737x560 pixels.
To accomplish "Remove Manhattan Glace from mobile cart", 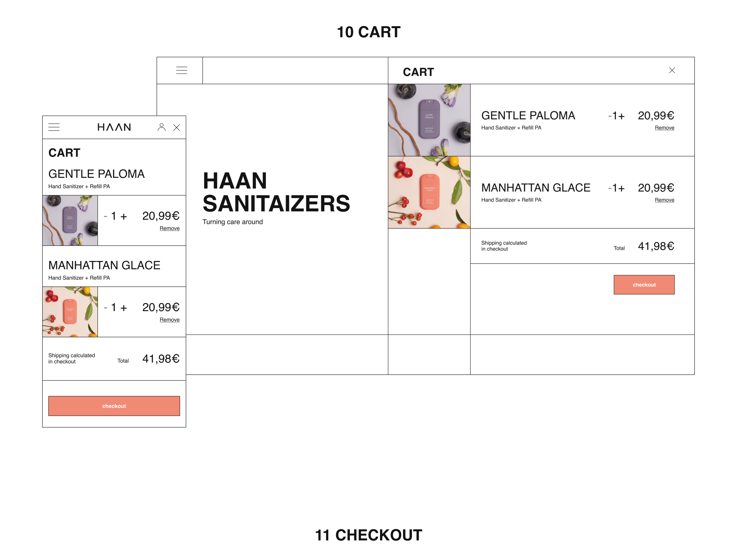I will point(170,320).
